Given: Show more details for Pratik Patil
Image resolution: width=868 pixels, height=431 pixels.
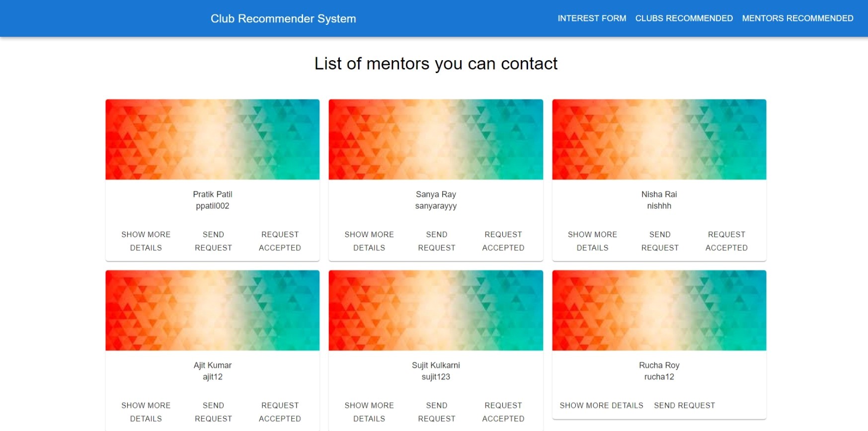Looking at the screenshot, I should tap(146, 241).
